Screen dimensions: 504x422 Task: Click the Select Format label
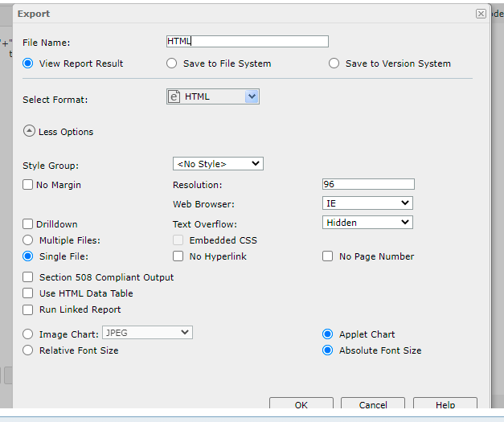coord(55,100)
